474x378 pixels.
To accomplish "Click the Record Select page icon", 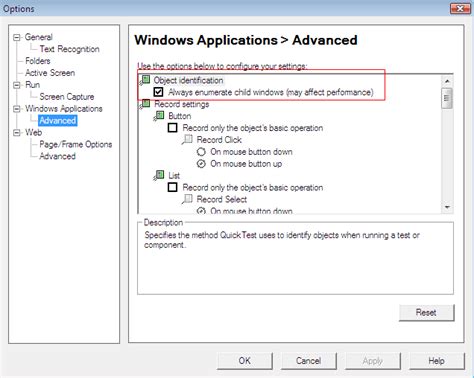I will (187, 199).
